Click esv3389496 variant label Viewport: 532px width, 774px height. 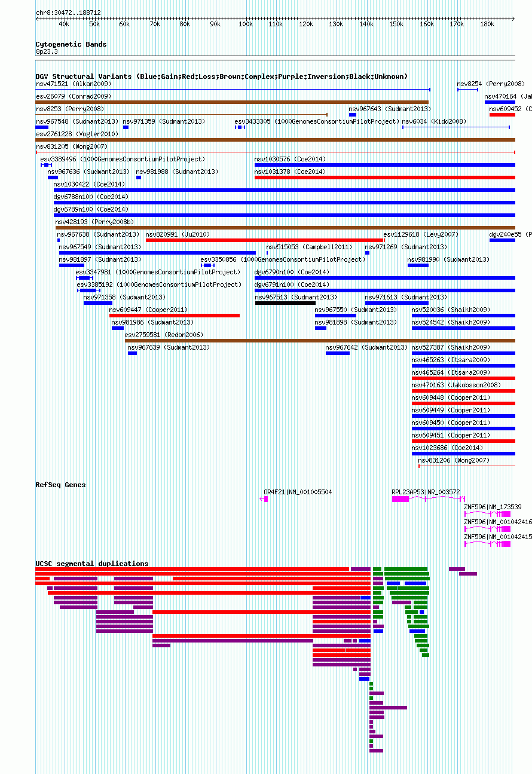tap(123, 160)
